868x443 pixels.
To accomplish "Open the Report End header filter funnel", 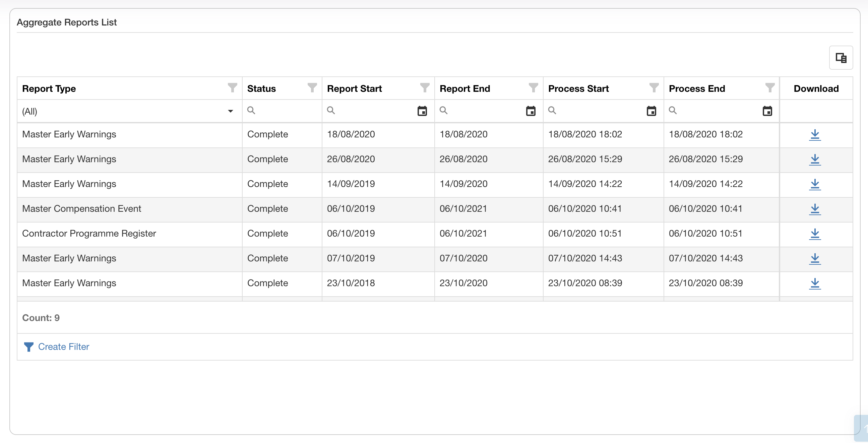I will tap(533, 88).
